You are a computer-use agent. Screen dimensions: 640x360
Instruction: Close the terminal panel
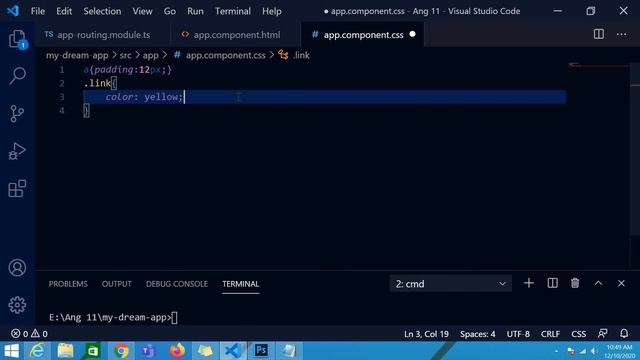point(621,283)
